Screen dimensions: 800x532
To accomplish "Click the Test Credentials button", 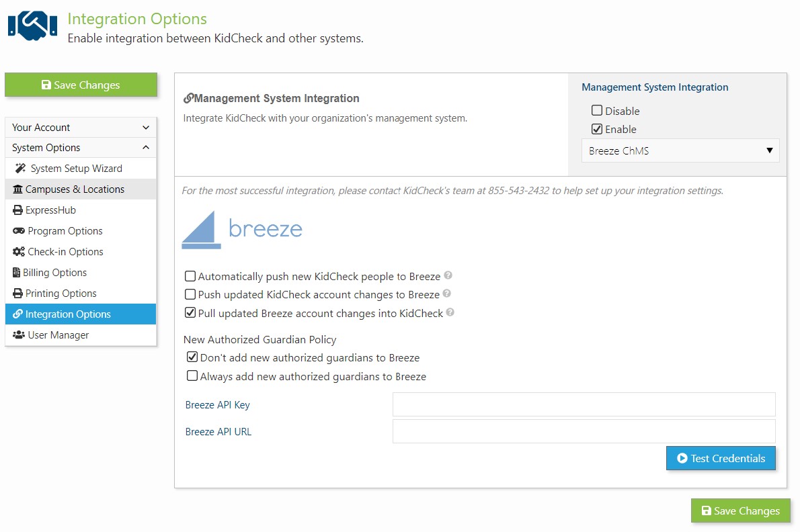I will (721, 458).
